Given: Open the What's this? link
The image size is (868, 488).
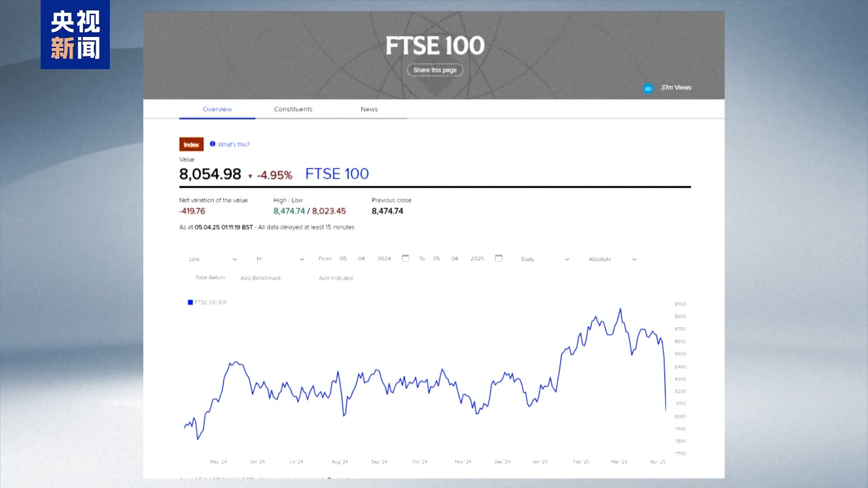Looking at the screenshot, I should point(233,145).
